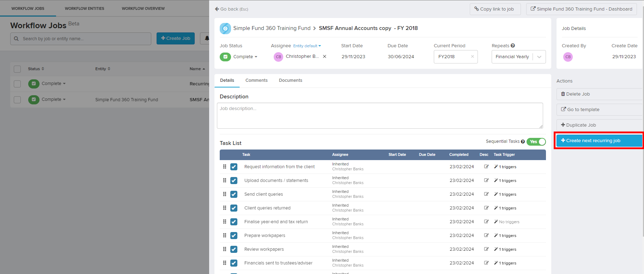
Task: Click drag handle of Request information task
Action: (x=225, y=166)
